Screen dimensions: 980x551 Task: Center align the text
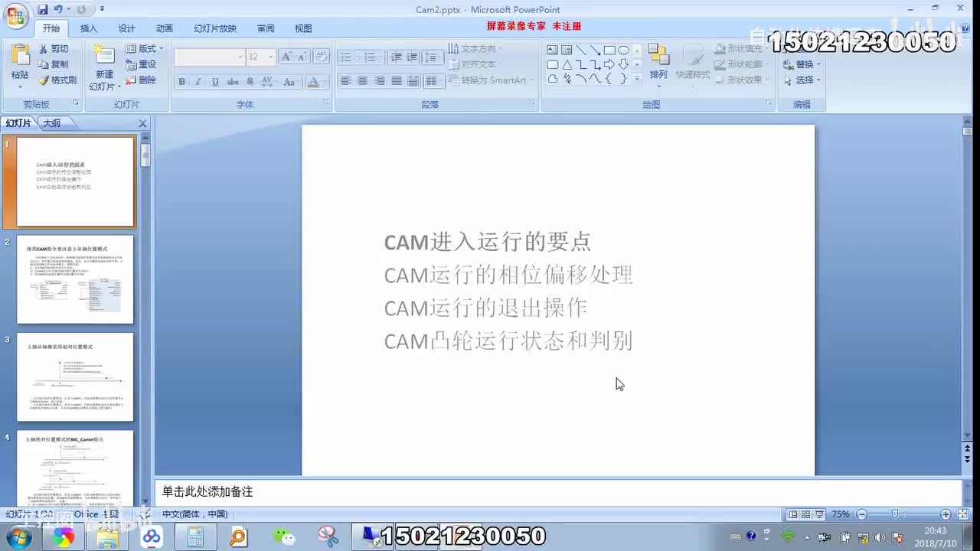pyautogui.click(x=363, y=80)
